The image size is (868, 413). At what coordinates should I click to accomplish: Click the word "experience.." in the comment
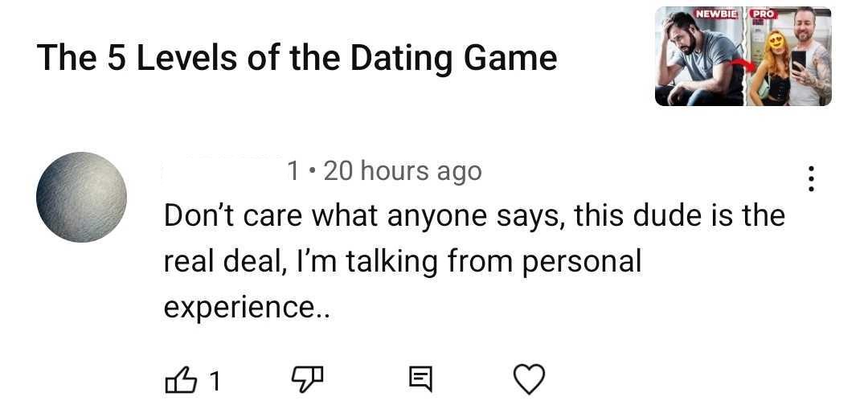click(248, 309)
